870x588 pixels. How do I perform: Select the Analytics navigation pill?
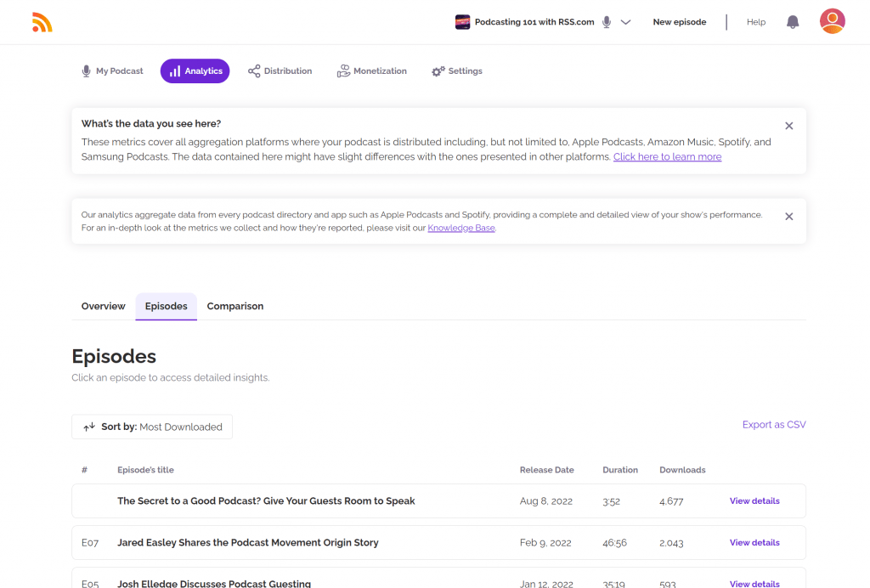[195, 71]
